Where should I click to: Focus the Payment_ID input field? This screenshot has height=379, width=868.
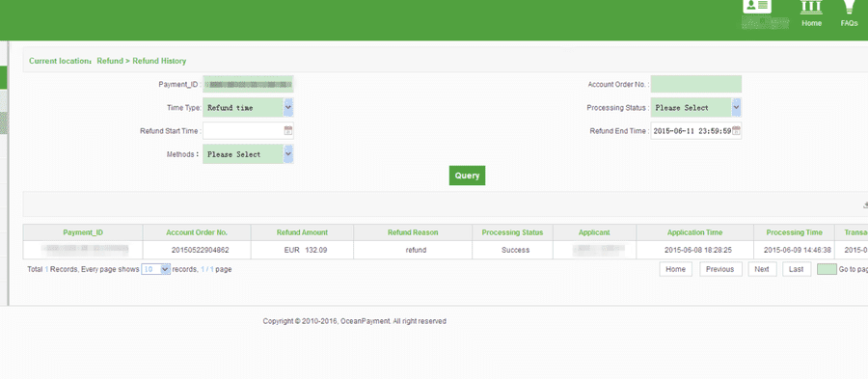click(248, 84)
